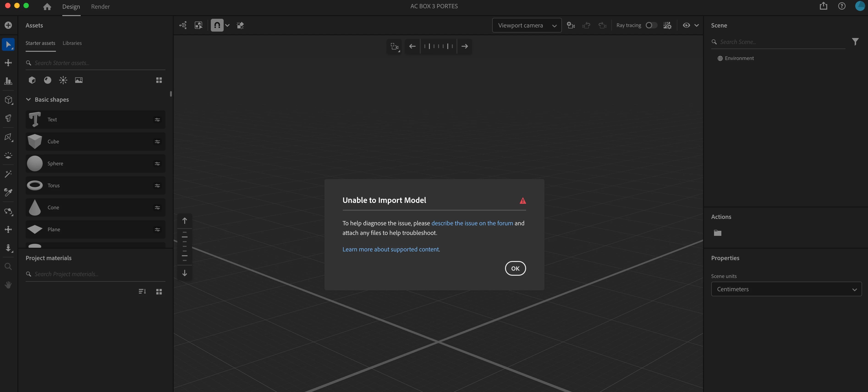The width and height of the screenshot is (868, 392).
Task: Open the add assets plus icon
Action: coord(8,25)
